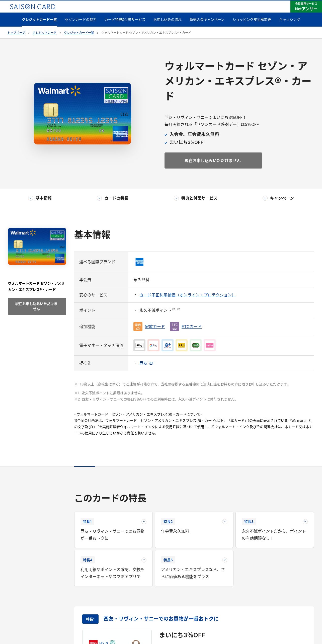The width and height of the screenshot is (322, 644).
Task: Click the purple ETC card icon
Action: 175,327
